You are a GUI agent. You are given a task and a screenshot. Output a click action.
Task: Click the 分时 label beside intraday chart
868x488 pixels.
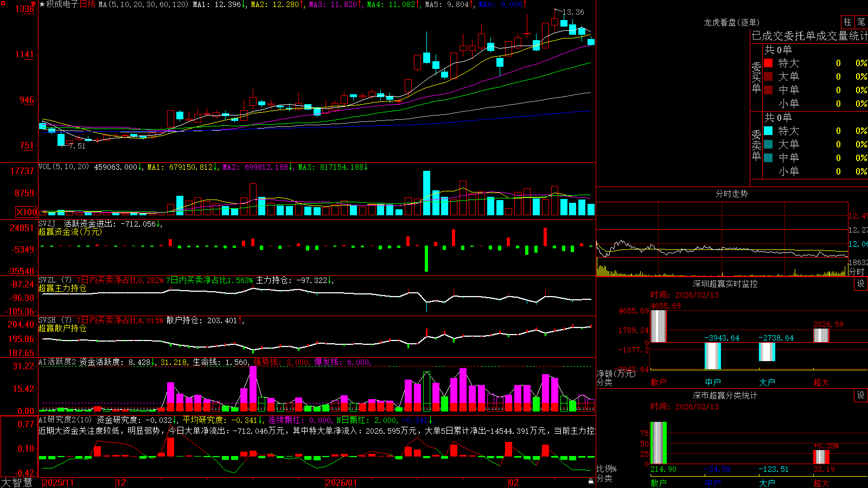tap(857, 272)
